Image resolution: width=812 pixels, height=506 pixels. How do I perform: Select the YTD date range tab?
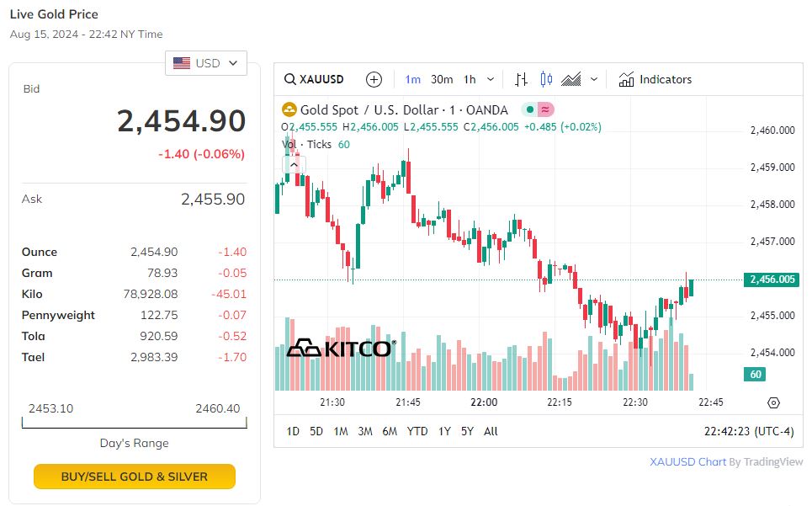click(417, 431)
